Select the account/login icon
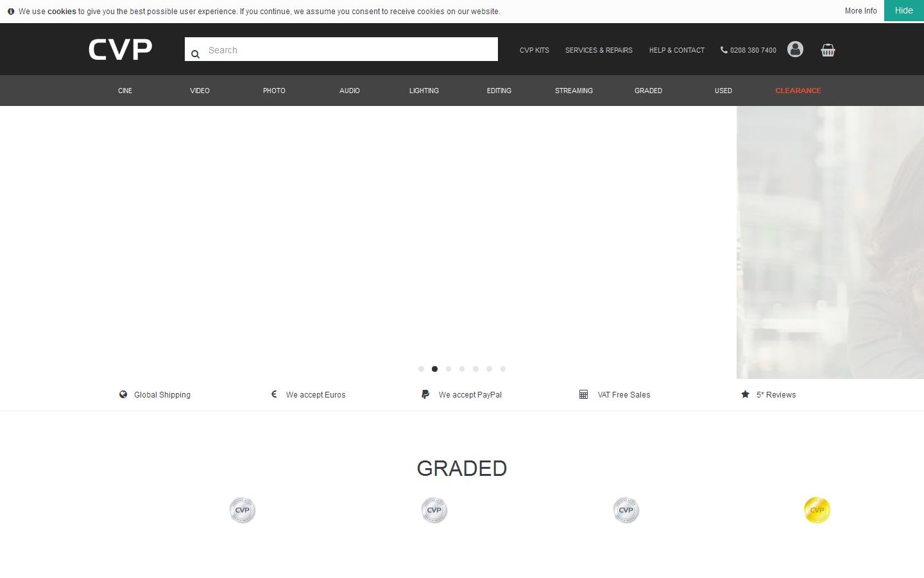 795,49
